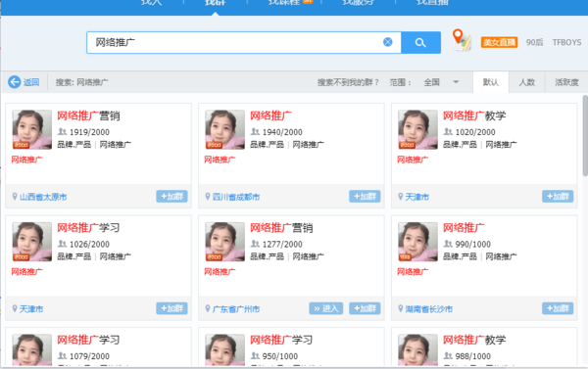Viewport: 588px width, 369px height.
Task: Click the 全国 range value
Action: (x=431, y=82)
